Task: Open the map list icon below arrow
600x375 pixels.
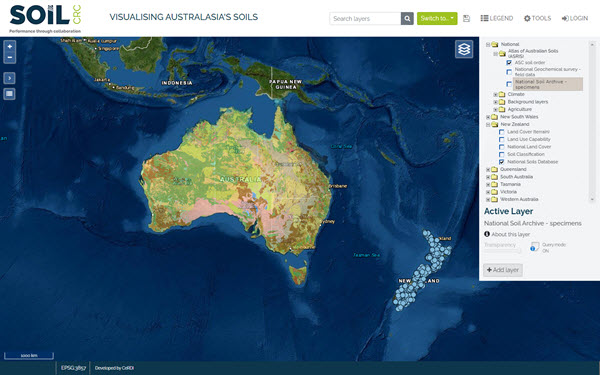Action: [10, 93]
